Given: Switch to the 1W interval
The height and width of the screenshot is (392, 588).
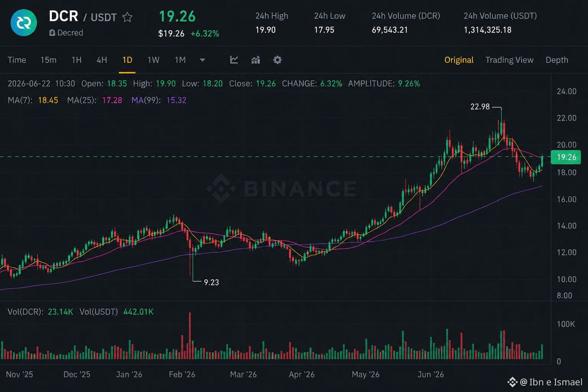Looking at the screenshot, I should 154,60.
